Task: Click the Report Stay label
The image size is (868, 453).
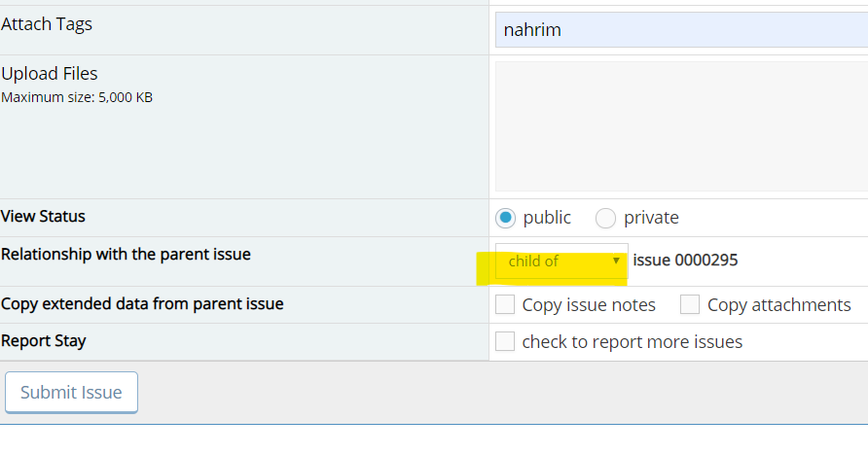Action: 44,341
